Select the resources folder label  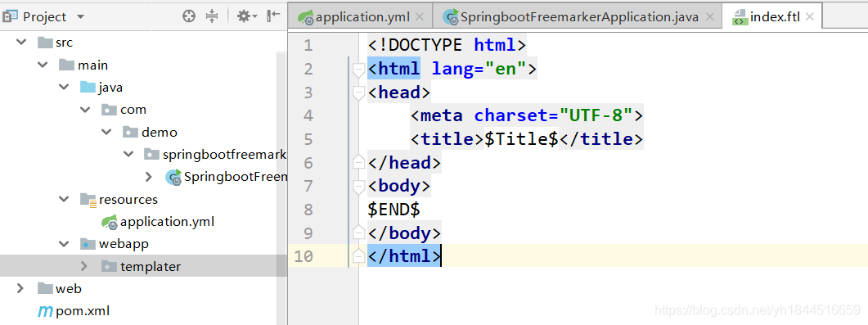click(x=128, y=199)
